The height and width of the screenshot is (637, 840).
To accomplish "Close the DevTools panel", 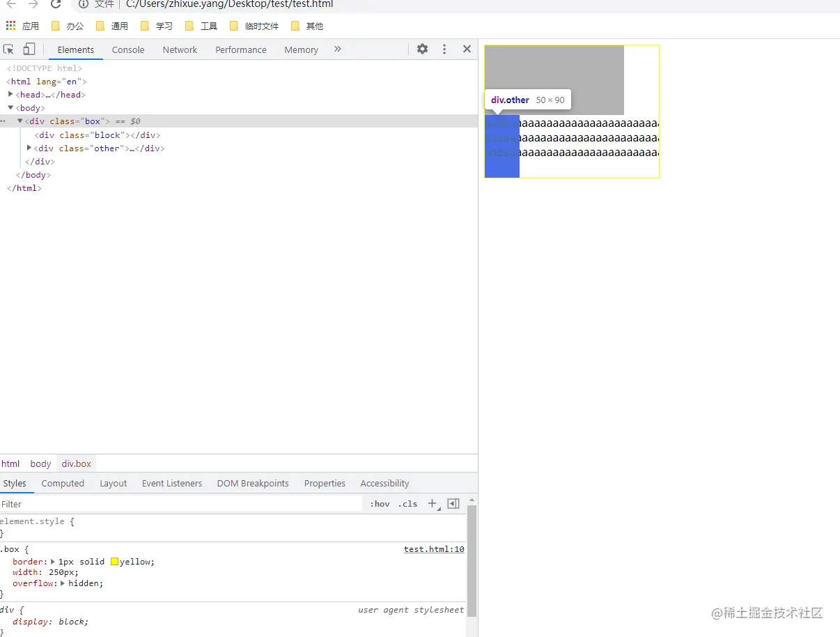I will pyautogui.click(x=467, y=49).
